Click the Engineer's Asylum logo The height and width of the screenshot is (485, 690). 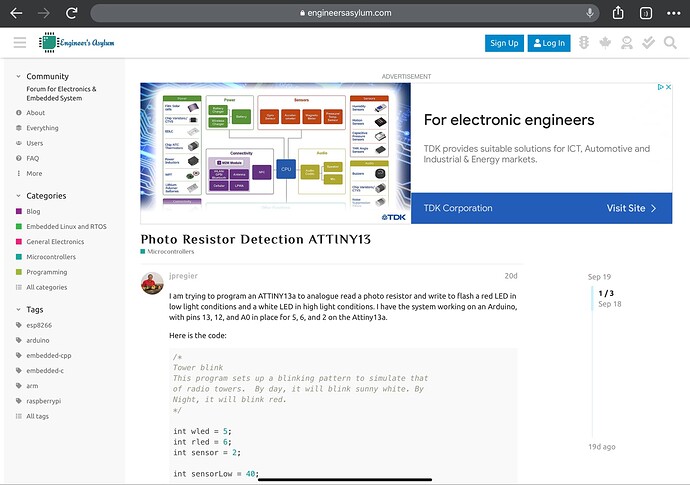point(77,43)
